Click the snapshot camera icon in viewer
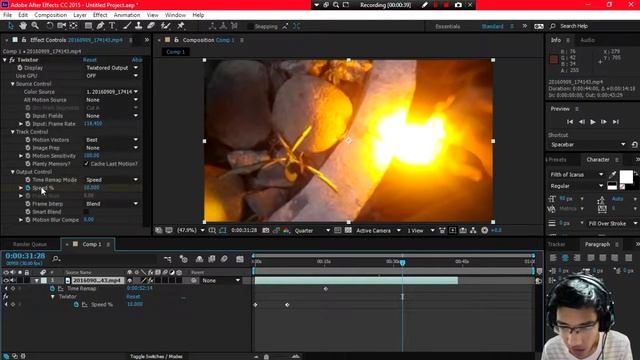This screenshot has width=640, height=360. (x=266, y=230)
